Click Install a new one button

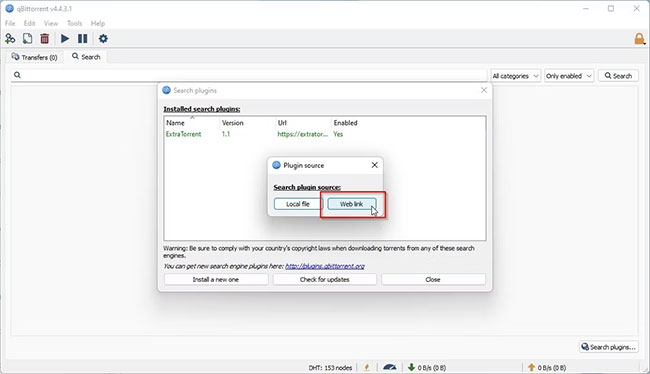(216, 279)
